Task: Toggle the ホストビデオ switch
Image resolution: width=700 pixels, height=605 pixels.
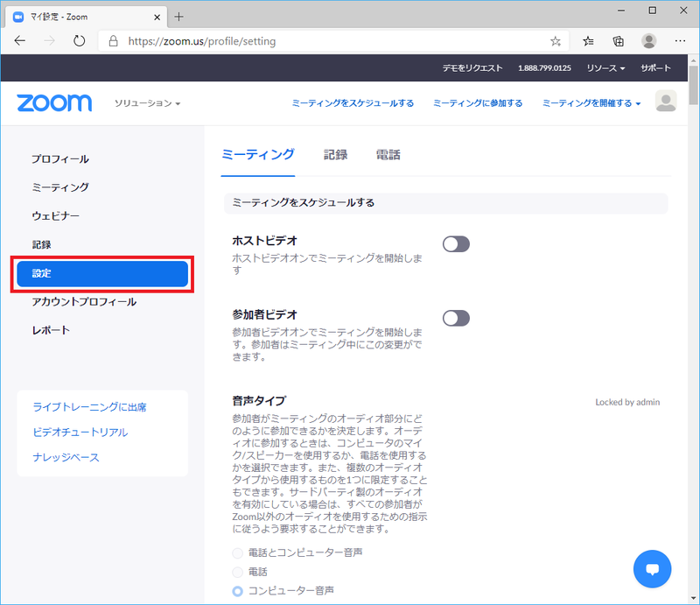Action: point(456,244)
